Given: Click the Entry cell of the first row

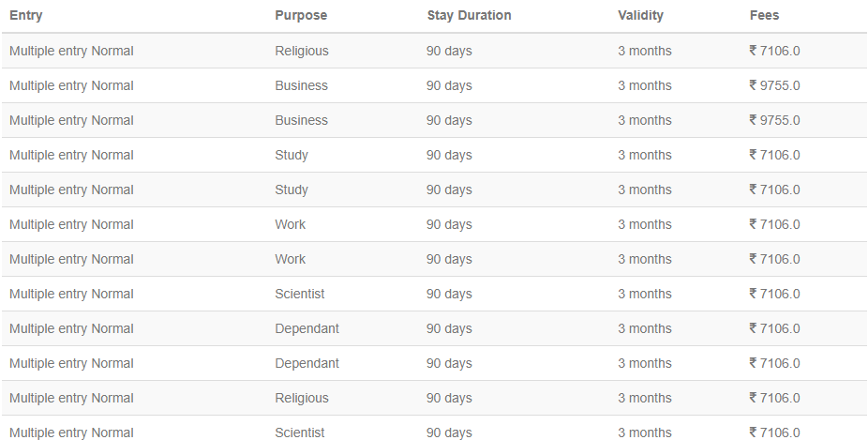Looking at the screenshot, I should (71, 51).
